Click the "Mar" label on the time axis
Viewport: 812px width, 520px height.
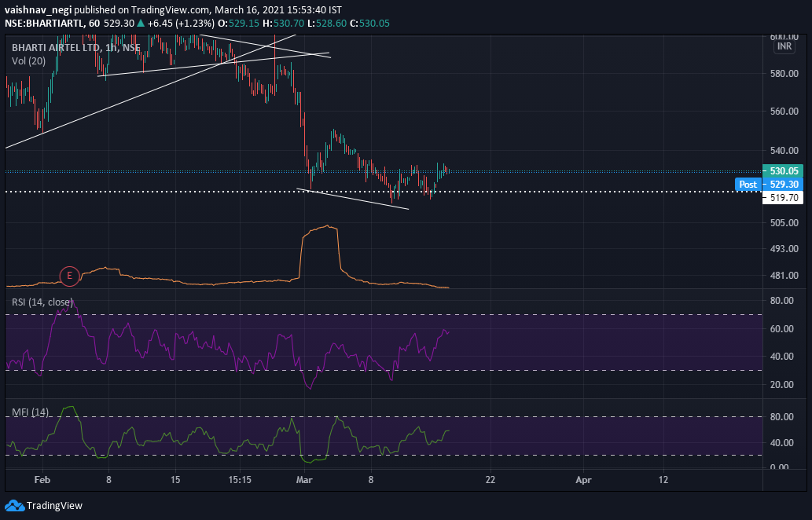click(304, 480)
